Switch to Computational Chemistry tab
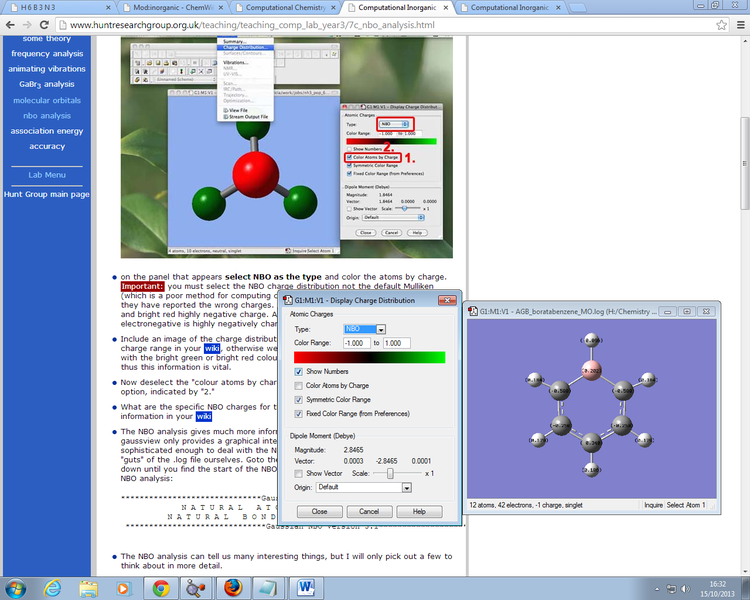 286,8
